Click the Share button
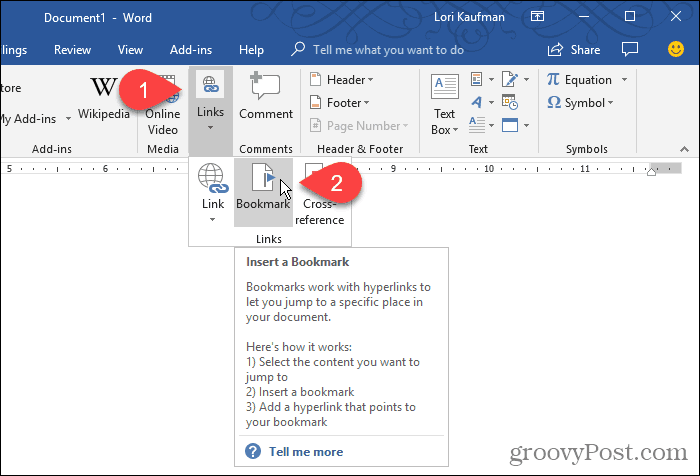This screenshot has width=700, height=476. [x=574, y=50]
